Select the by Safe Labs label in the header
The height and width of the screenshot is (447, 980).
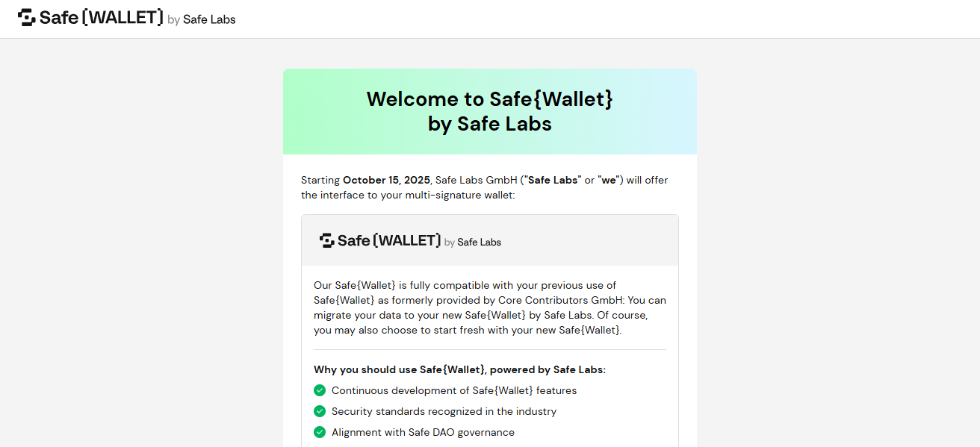(203, 19)
